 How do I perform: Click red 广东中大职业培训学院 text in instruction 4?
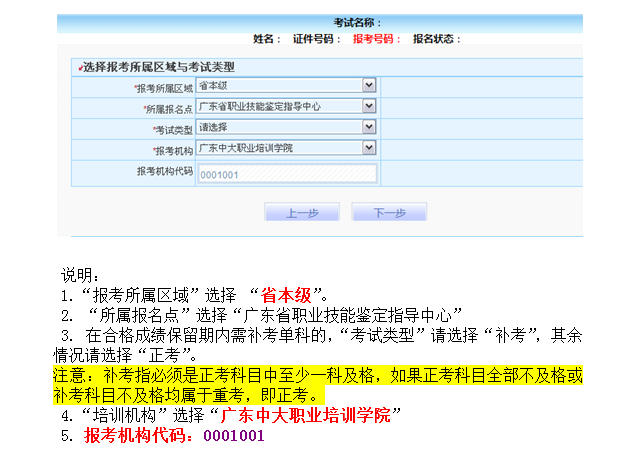tap(306, 415)
